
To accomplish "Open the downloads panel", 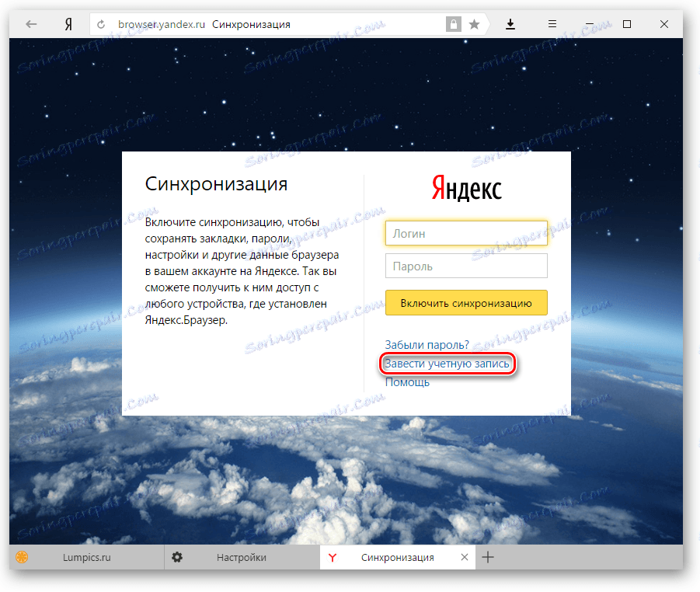I will coord(510,24).
